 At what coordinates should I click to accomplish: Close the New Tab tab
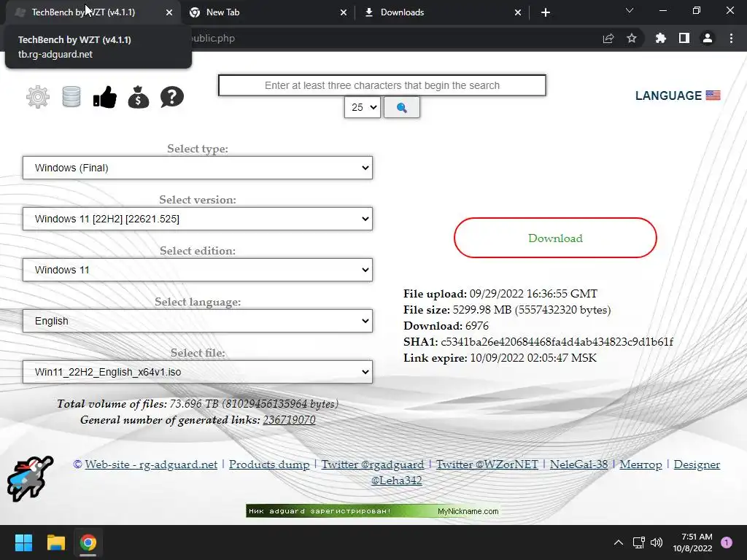click(344, 12)
